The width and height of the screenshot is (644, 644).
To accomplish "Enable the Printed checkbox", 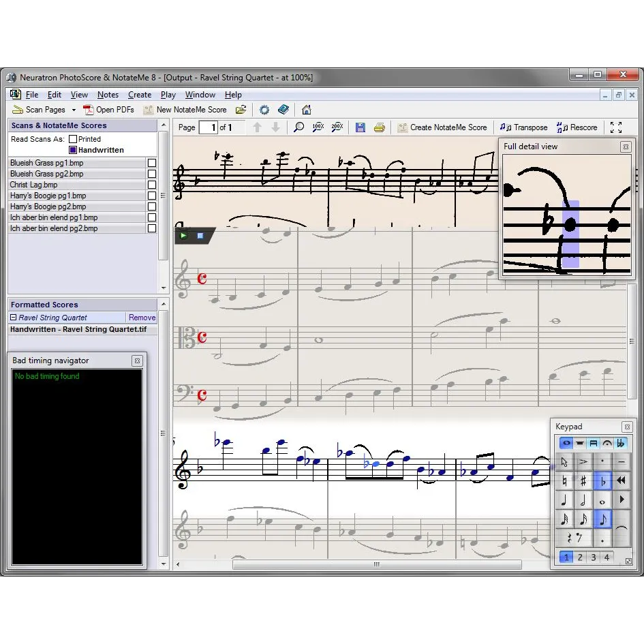I will click(x=73, y=139).
